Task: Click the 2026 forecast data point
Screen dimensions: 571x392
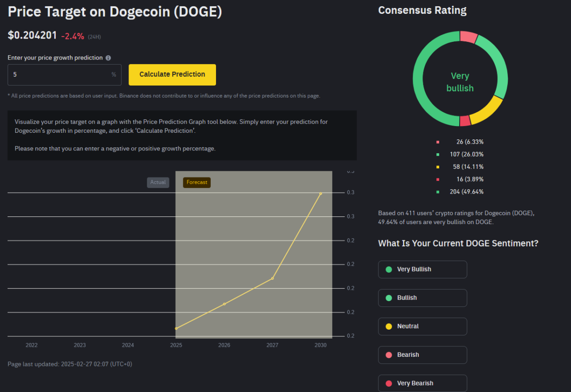Action: [225, 304]
